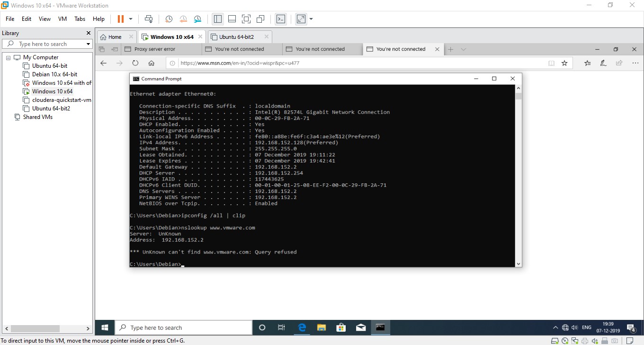Show hidden system tray icons
The height and width of the screenshot is (345, 644).
(555, 327)
